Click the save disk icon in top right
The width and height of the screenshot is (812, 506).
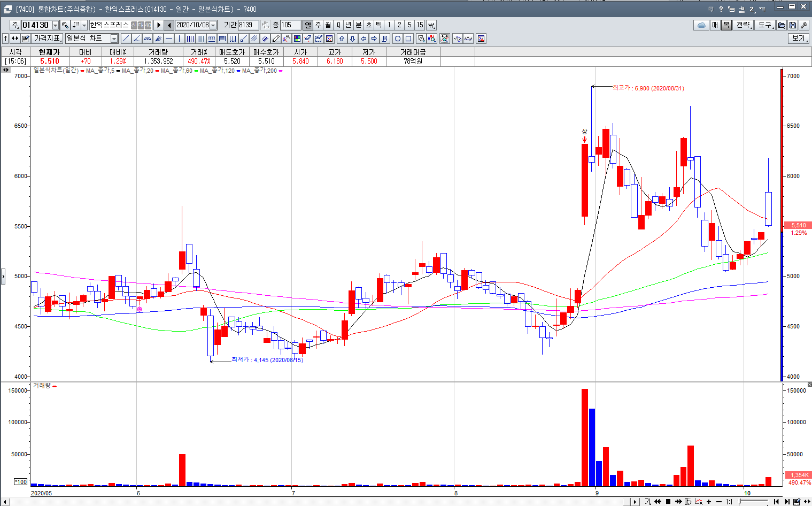point(793,25)
